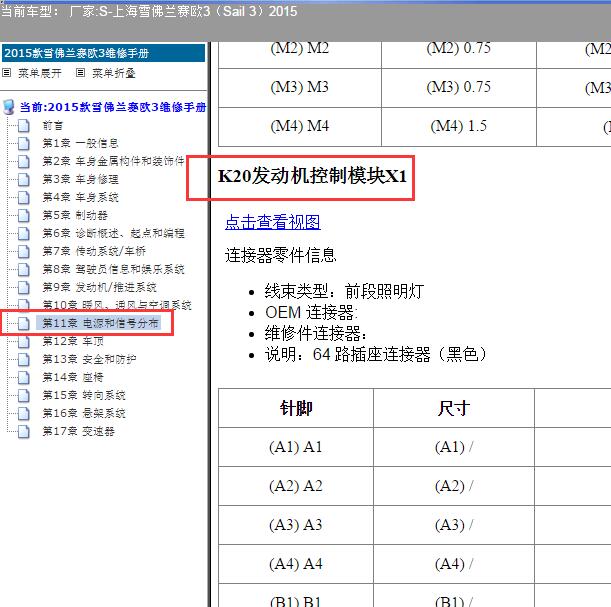Click the page icon beside 第13章 安全和防护
611x607 pixels.
24,359
